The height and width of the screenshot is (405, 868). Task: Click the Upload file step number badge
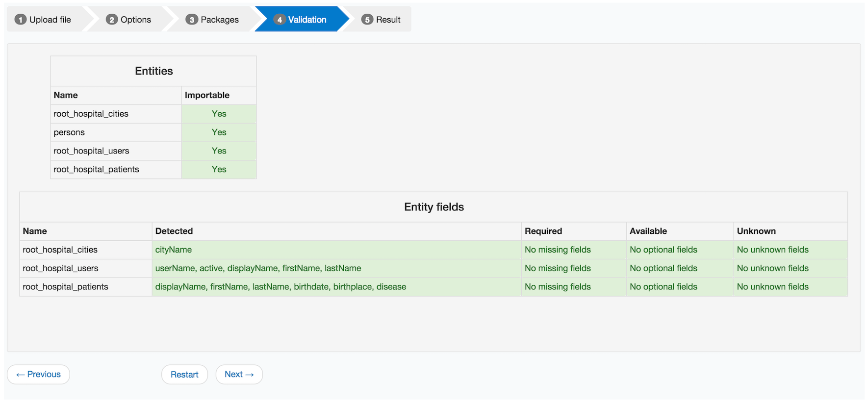tap(20, 20)
